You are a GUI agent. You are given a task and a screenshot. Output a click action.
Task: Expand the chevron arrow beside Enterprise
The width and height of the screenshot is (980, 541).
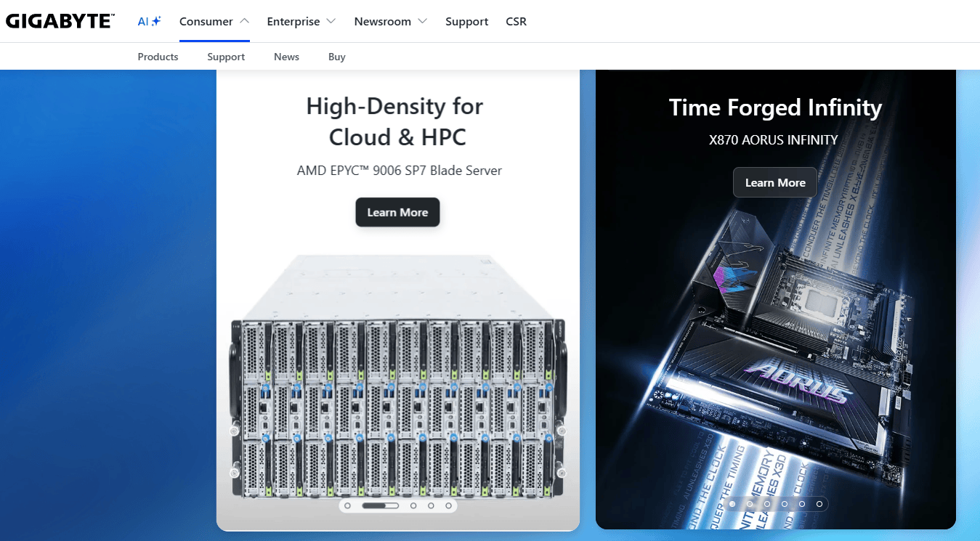point(331,21)
